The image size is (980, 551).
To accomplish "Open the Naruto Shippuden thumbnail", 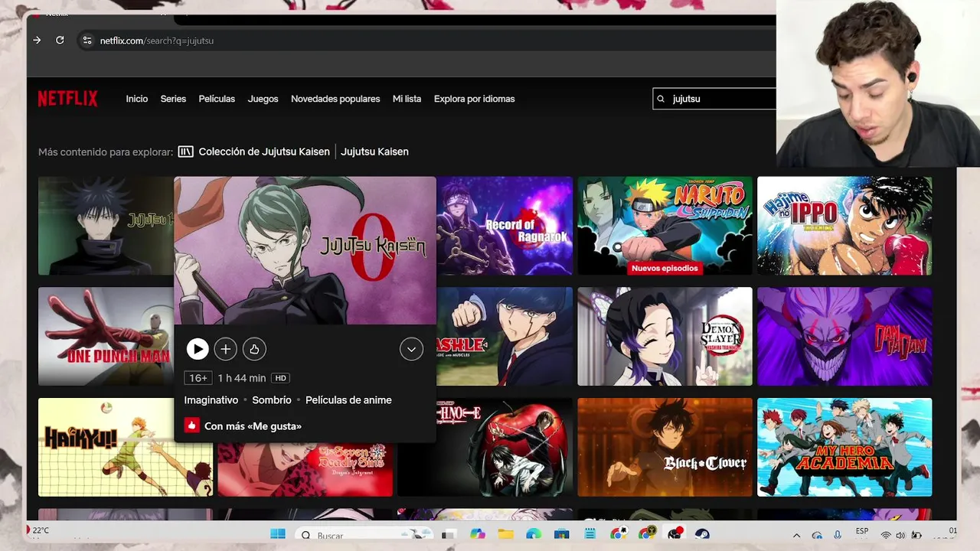I will tap(665, 226).
